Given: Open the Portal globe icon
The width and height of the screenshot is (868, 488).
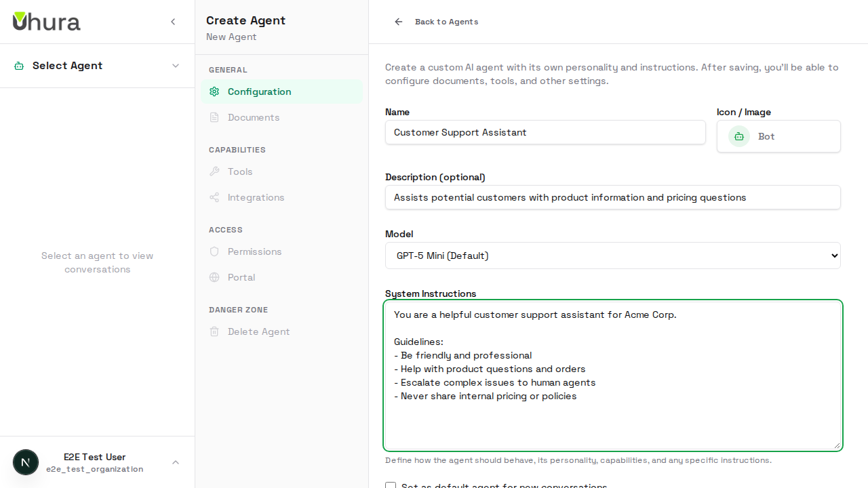Looking at the screenshot, I should pos(214,277).
